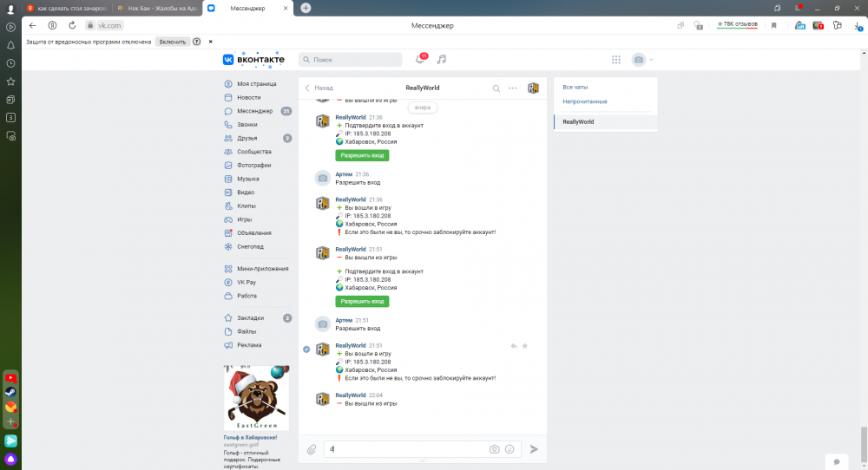Star the 21:51 ReallyWorld message
Screen dimensions: 868x470
coord(525,346)
